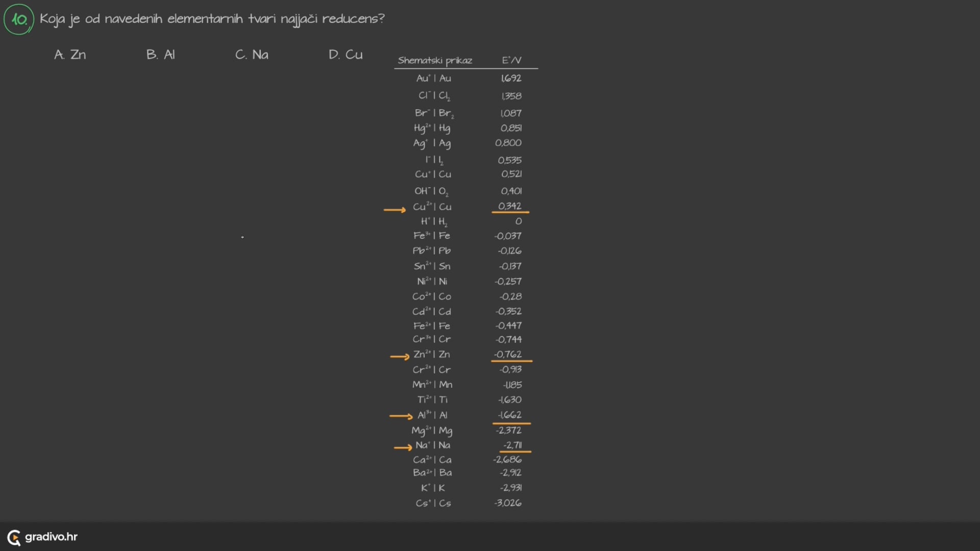
Task: Select answer option A. Zn
Action: pyautogui.click(x=70, y=55)
